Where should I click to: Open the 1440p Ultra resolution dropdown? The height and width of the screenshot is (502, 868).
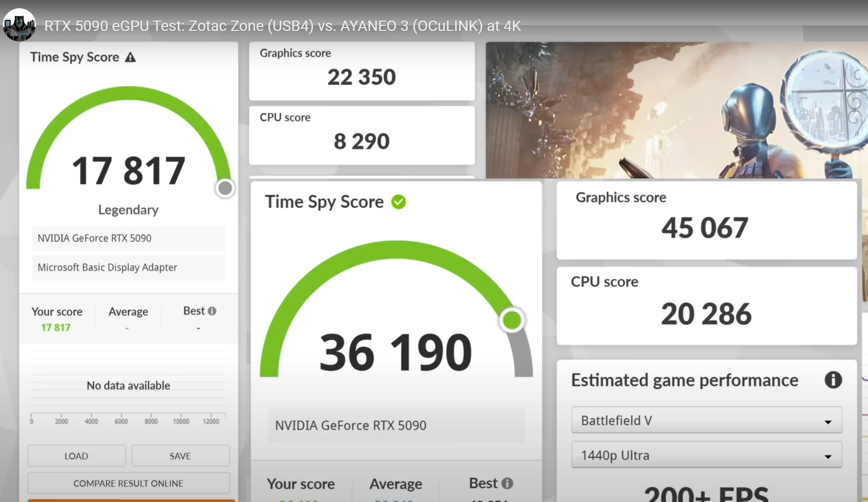[707, 455]
